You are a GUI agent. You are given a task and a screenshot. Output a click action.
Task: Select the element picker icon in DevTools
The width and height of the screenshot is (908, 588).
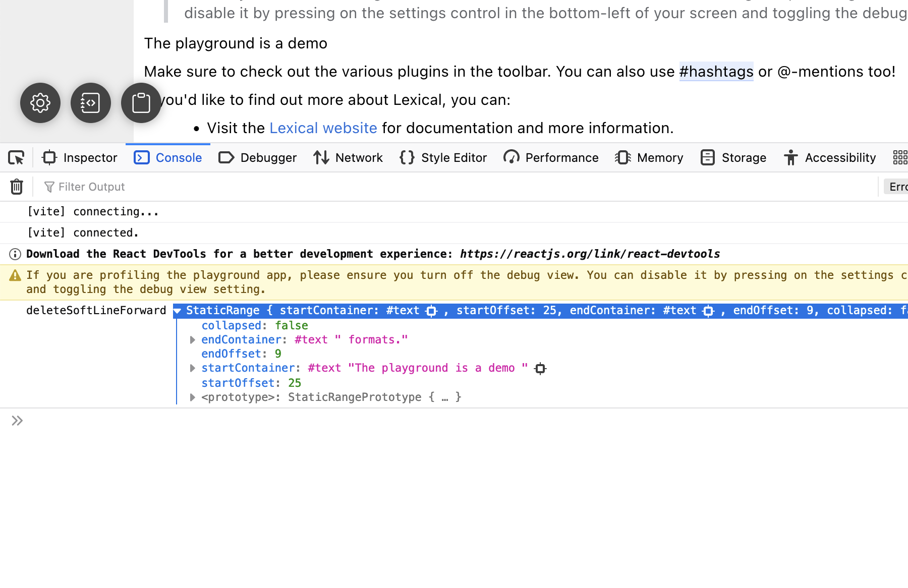click(x=16, y=157)
